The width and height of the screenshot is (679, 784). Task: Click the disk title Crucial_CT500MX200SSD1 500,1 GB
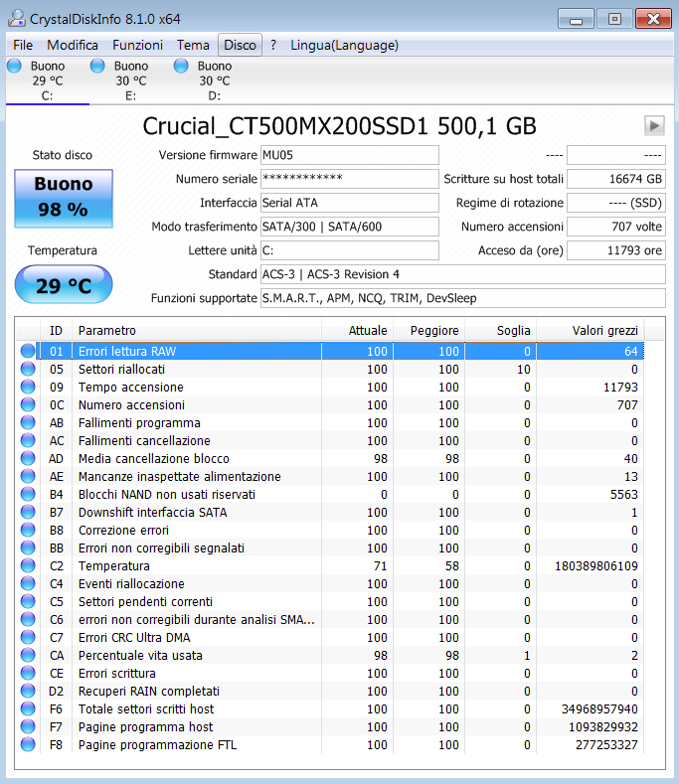click(x=339, y=126)
